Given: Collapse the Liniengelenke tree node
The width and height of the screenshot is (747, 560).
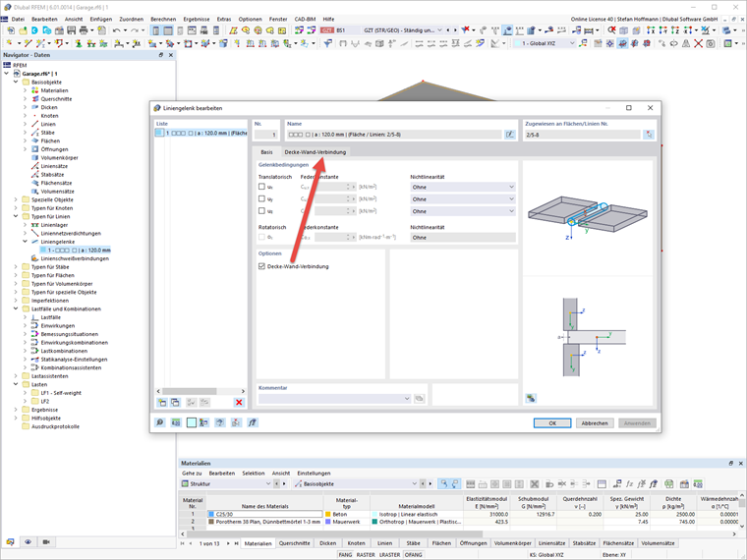Looking at the screenshot, I should point(26,242).
